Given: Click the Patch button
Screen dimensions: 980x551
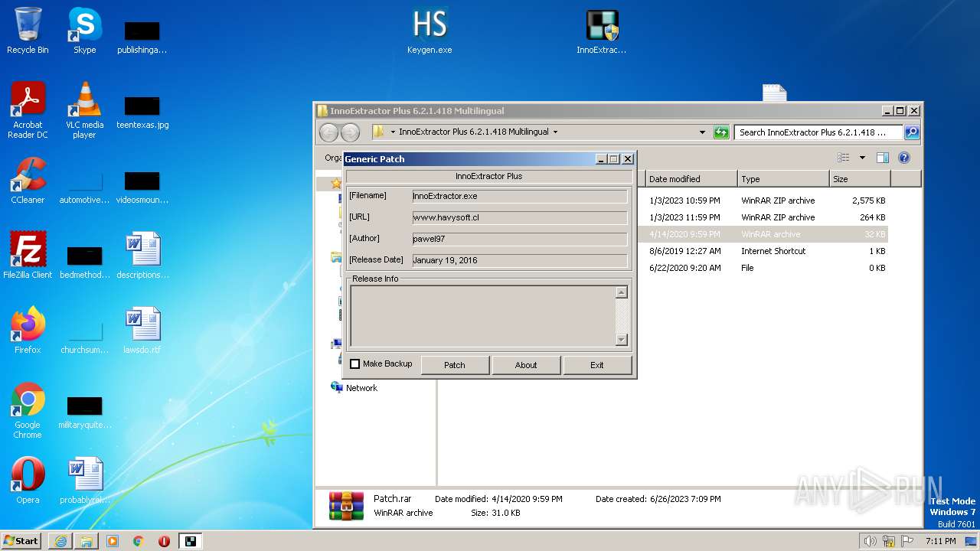Looking at the screenshot, I should click(x=455, y=365).
